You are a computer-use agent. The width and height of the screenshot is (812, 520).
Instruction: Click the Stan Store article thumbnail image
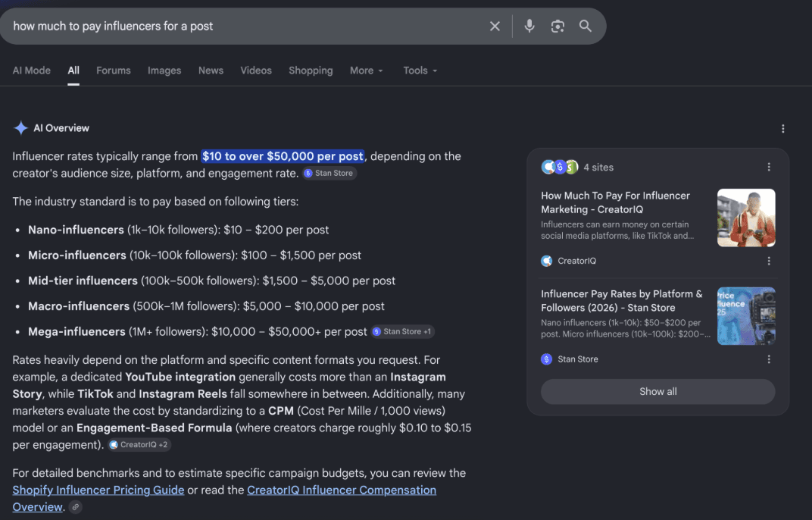click(746, 316)
